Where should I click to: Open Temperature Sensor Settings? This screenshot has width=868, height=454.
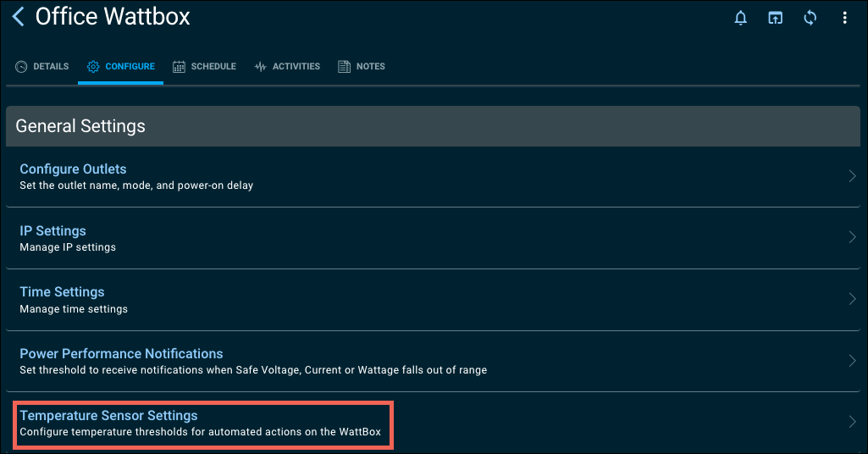point(433,423)
